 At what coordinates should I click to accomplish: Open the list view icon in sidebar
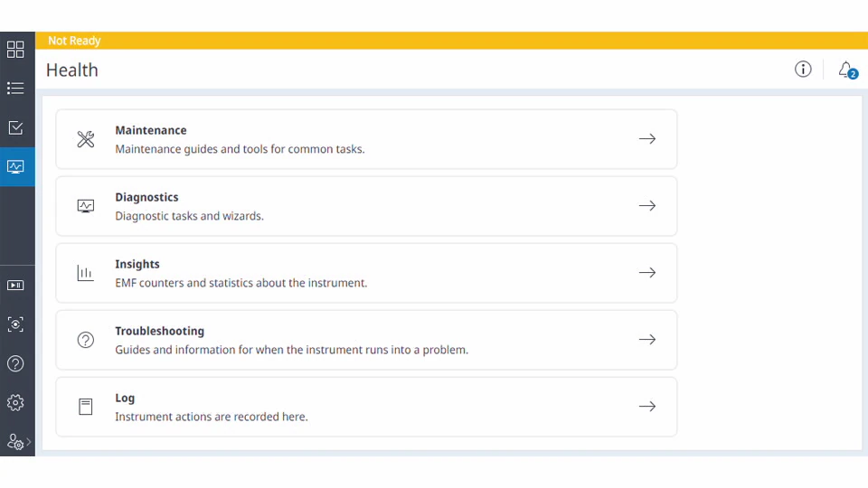15,88
